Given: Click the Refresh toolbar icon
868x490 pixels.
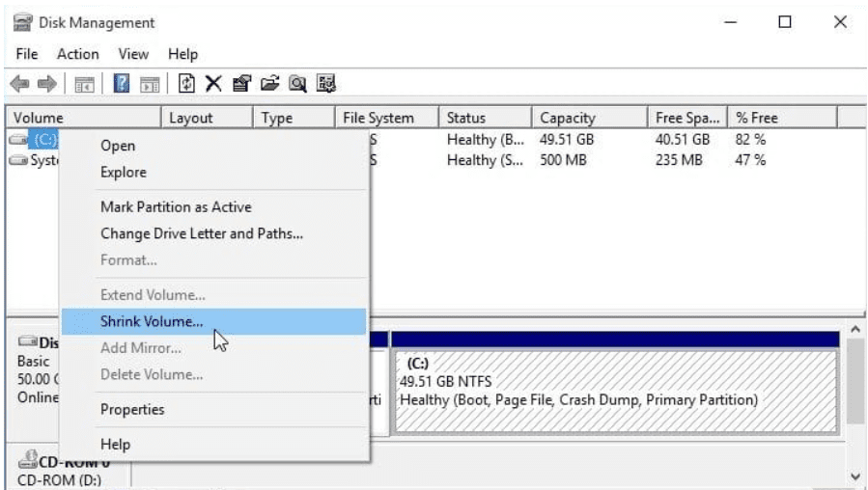Looking at the screenshot, I should 186,84.
